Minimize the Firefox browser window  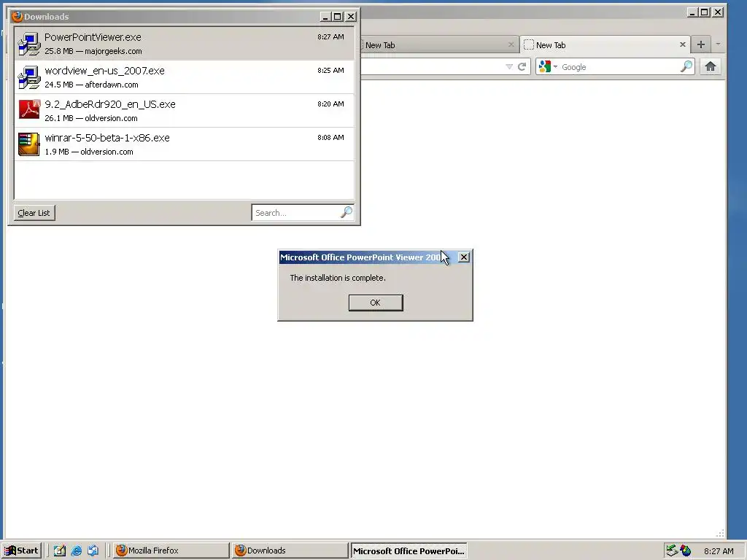[692, 12]
